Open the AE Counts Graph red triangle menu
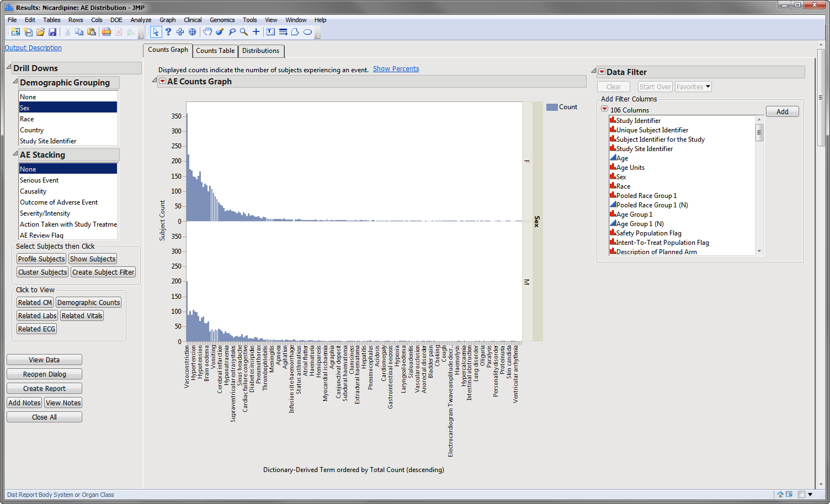Image resolution: width=830 pixels, height=504 pixels. tap(162, 82)
